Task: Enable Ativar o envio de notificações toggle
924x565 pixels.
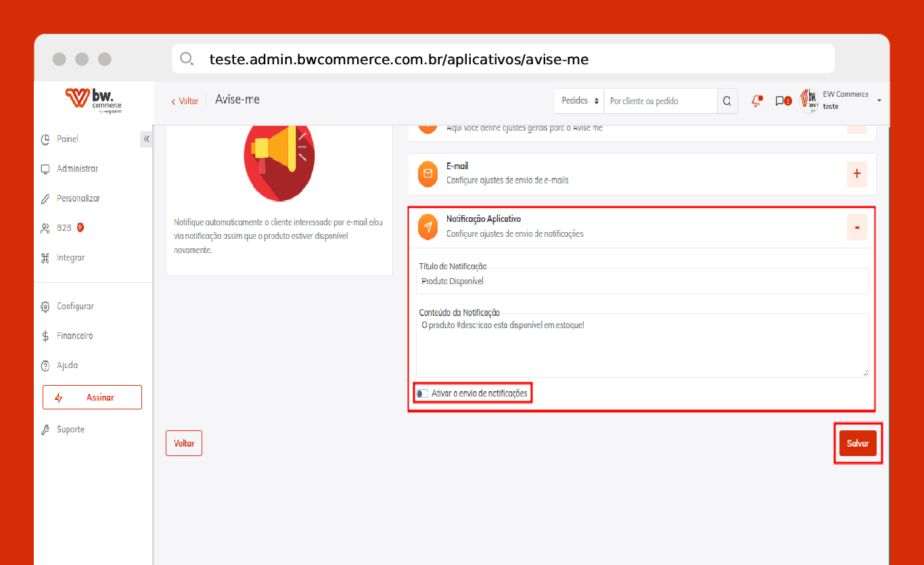Action: pyautogui.click(x=422, y=393)
